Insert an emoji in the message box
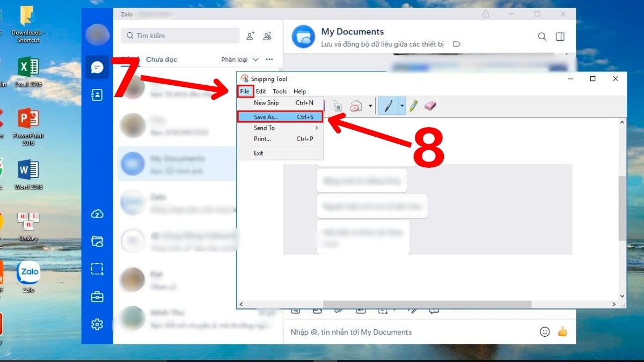 tap(545, 332)
